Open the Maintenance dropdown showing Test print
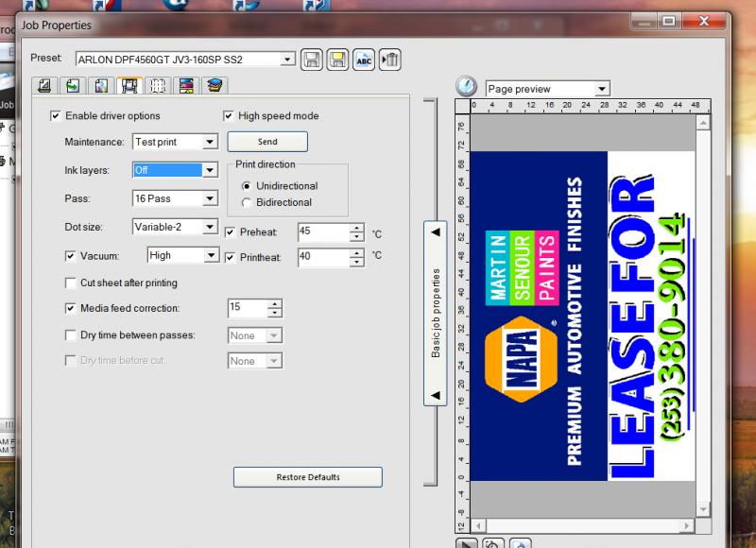 coord(210,142)
